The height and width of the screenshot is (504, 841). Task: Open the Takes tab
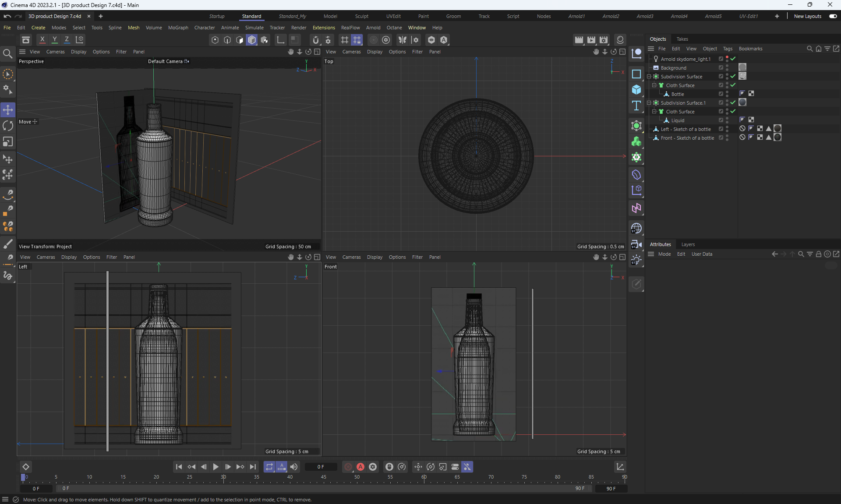pyautogui.click(x=682, y=39)
